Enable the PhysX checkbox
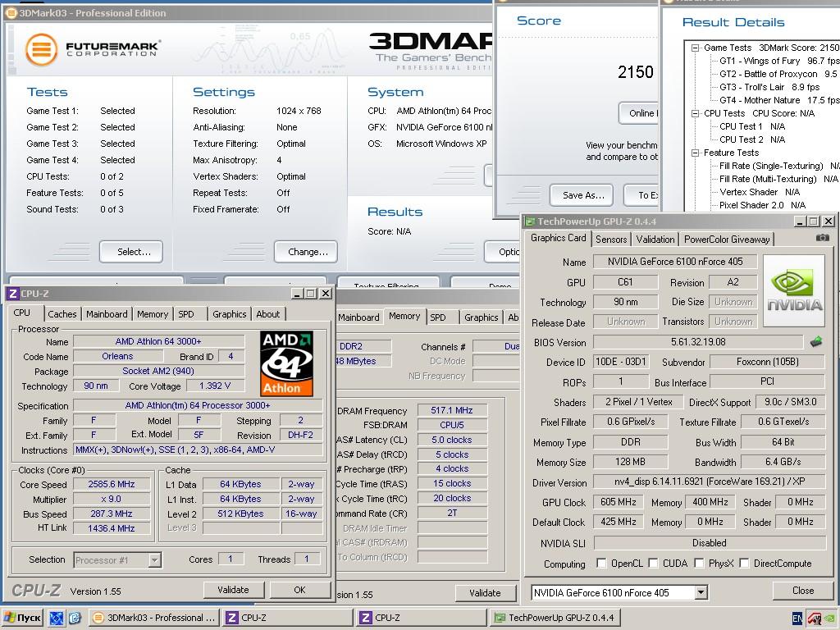 pyautogui.click(x=699, y=563)
